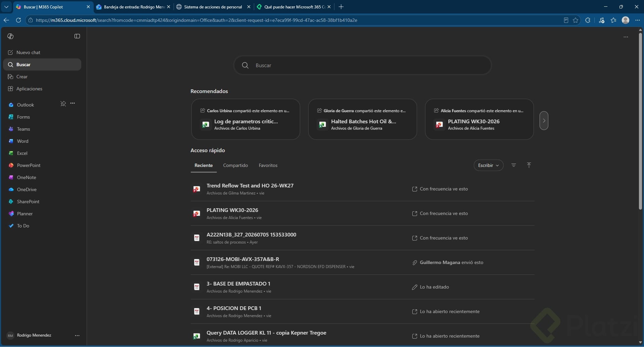Open account options next to Rodrigo Menendez
The image size is (644, 347).
(x=77, y=335)
